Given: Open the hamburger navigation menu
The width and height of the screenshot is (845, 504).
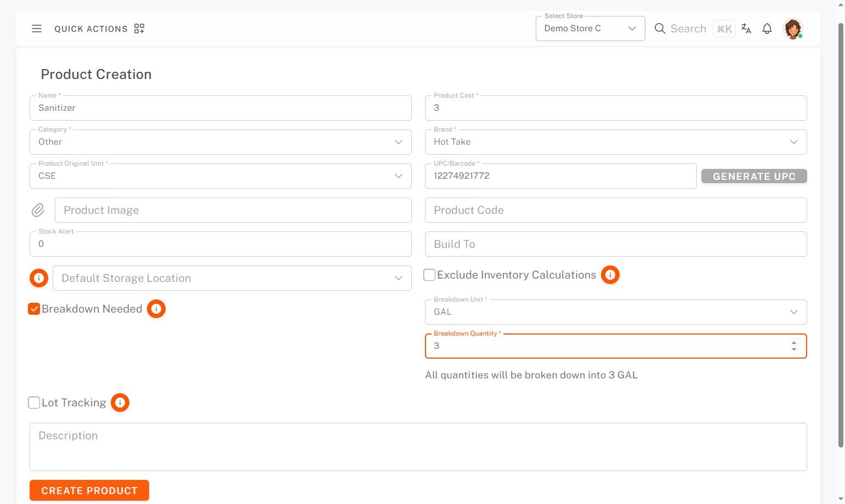Looking at the screenshot, I should tap(37, 29).
